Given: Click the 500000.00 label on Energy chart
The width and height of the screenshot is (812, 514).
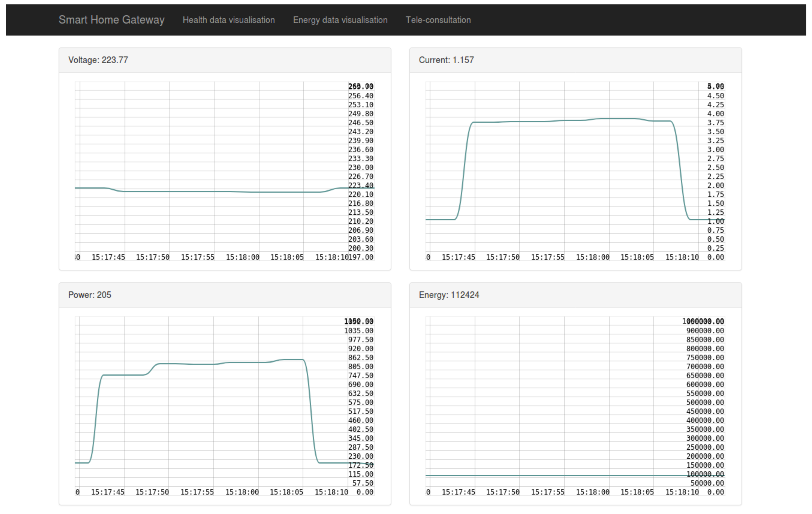Looking at the screenshot, I should coord(705,402).
